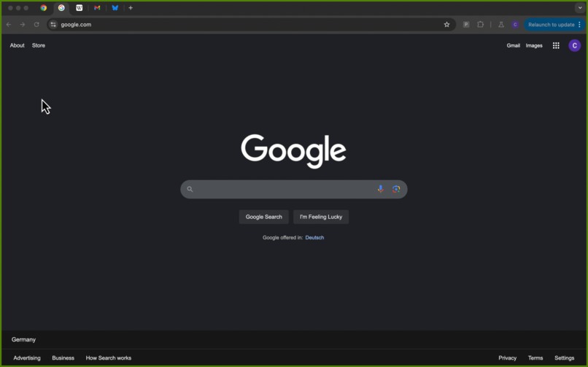Select the active Google tab
Viewport: 588px width, 367px height.
[61, 8]
